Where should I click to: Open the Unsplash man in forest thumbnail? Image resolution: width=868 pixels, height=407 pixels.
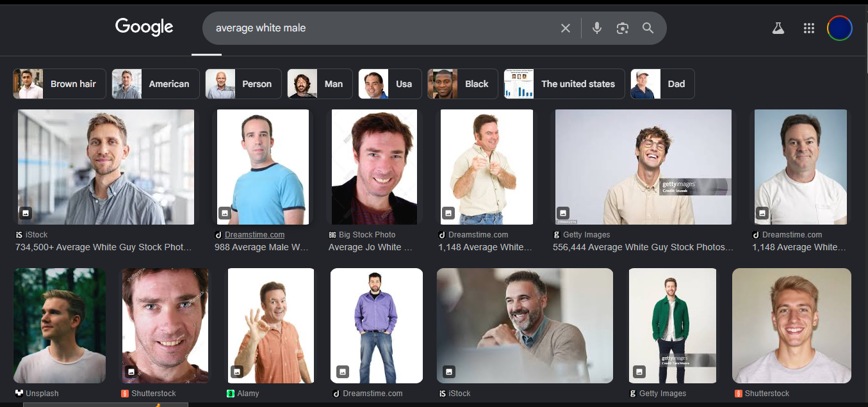pos(60,326)
